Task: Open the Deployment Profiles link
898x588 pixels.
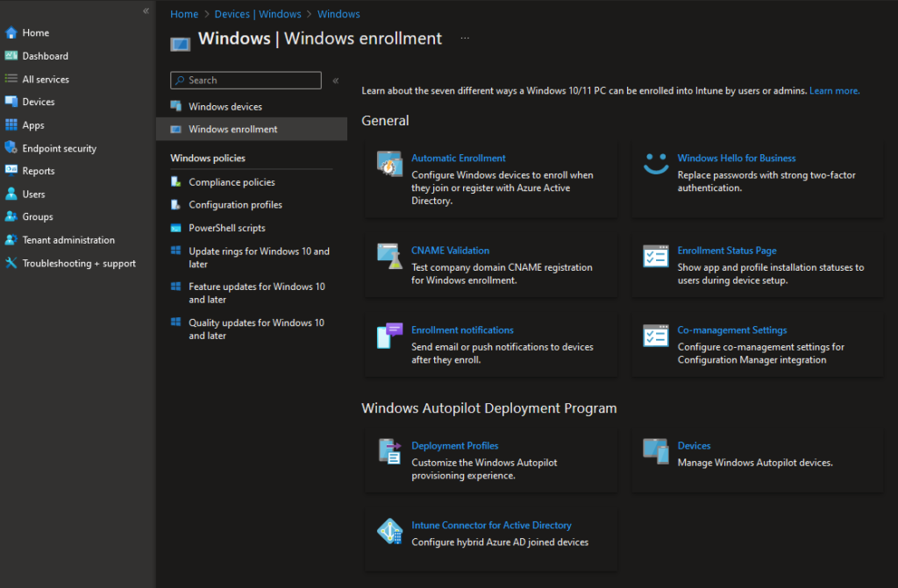Action: (x=455, y=445)
